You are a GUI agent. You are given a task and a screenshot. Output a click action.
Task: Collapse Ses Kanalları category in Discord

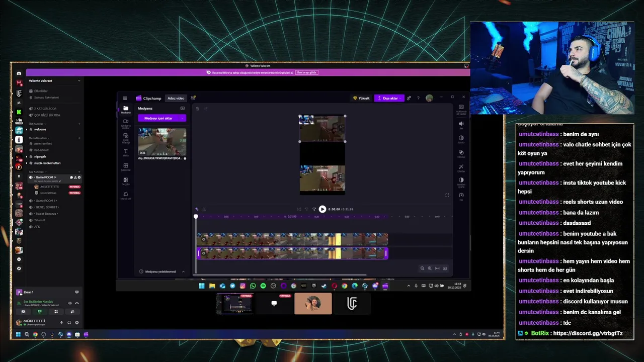coord(37,172)
